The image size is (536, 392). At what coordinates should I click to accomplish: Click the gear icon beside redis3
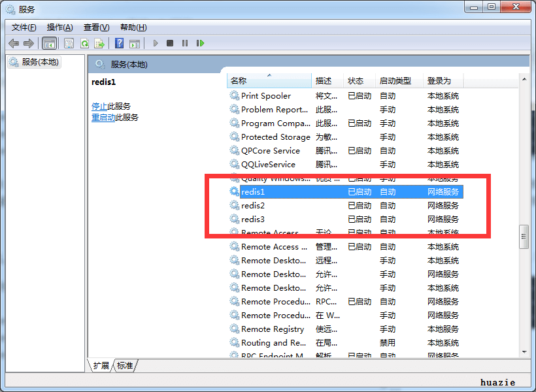(x=234, y=218)
